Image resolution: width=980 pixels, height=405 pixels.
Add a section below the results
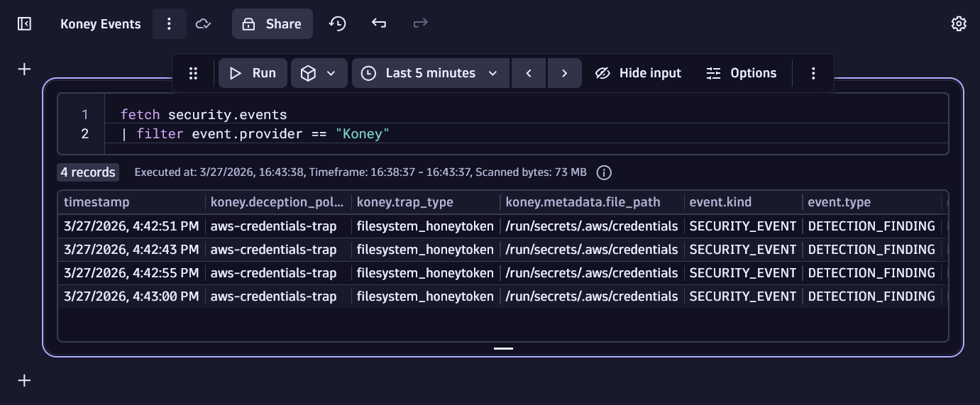tap(24, 380)
